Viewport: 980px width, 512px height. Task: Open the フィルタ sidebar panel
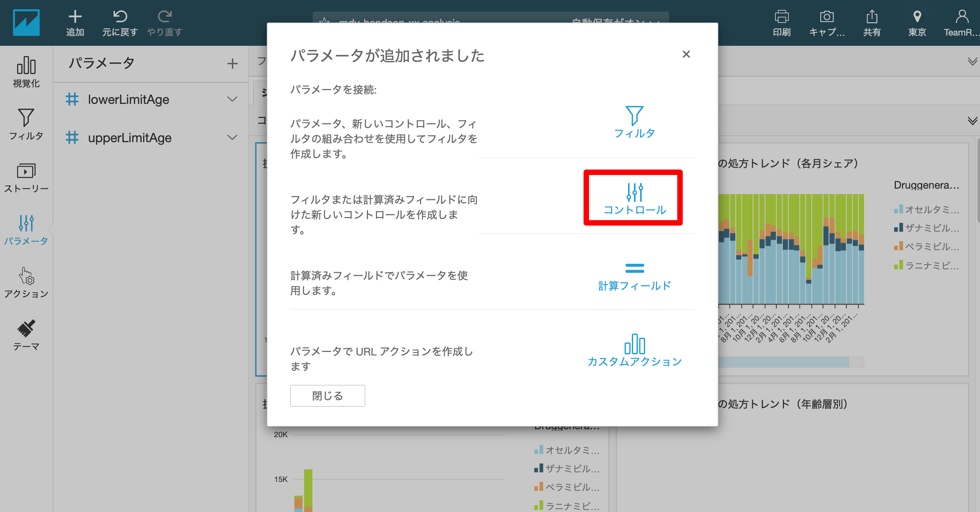(x=26, y=125)
